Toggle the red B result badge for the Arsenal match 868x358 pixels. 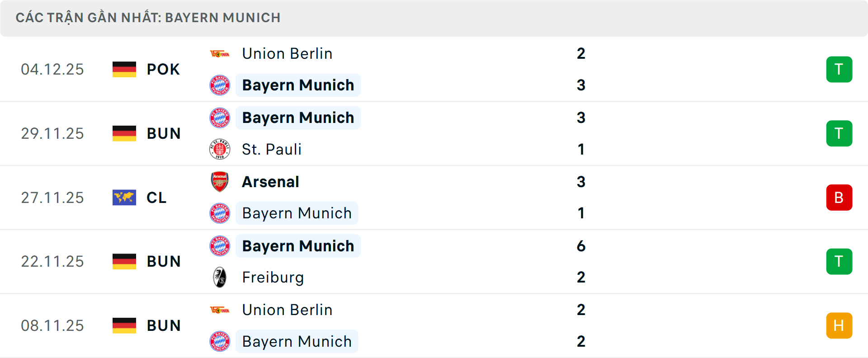(839, 198)
